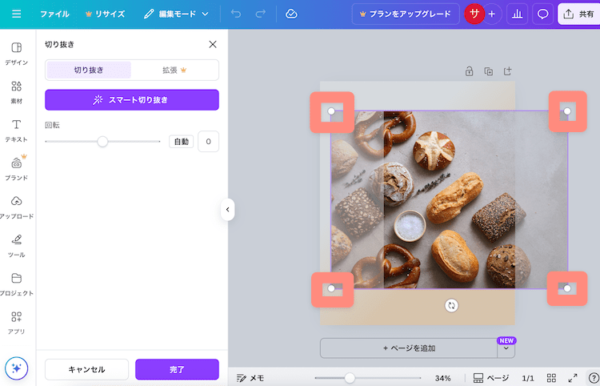The image size is (600, 386).
Task: Click the rotation value input field
Action: click(208, 142)
